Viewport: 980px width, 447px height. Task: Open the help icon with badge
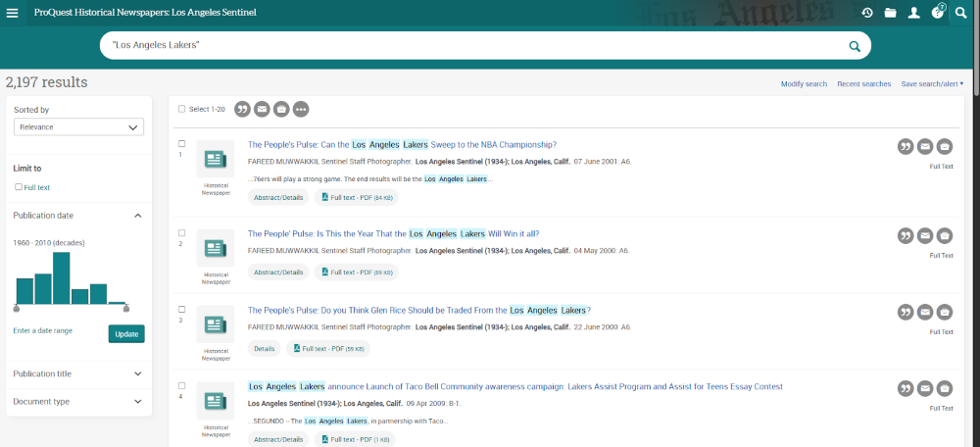coord(938,12)
